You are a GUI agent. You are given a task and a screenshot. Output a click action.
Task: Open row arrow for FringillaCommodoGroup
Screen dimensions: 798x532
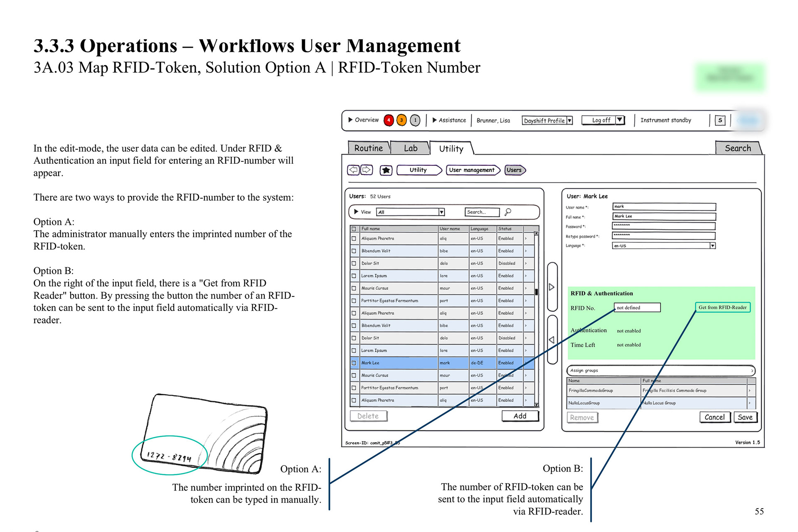750,391
